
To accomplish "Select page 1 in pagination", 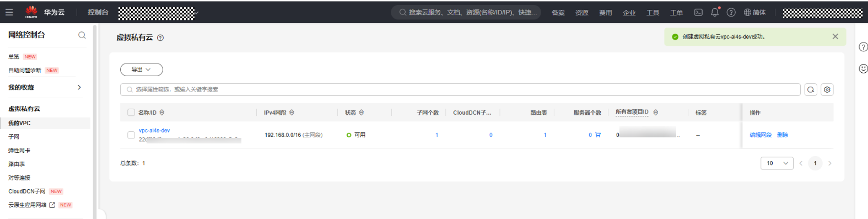I will point(815,163).
